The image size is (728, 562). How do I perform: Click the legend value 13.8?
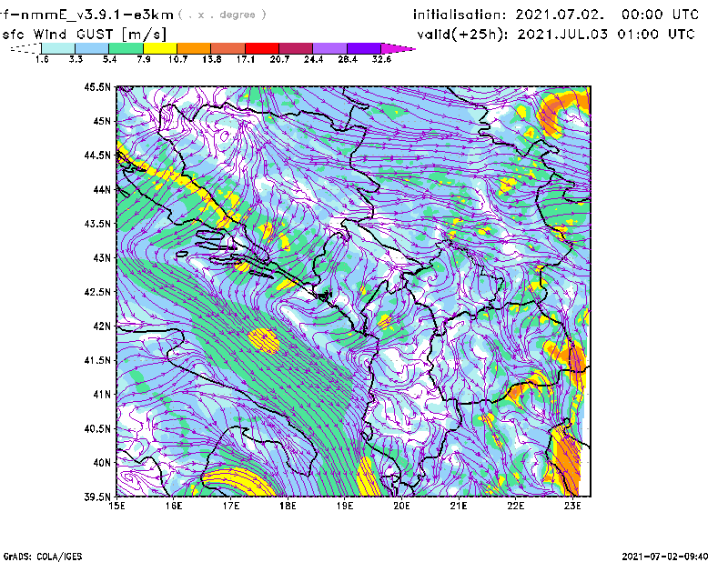coord(212,59)
